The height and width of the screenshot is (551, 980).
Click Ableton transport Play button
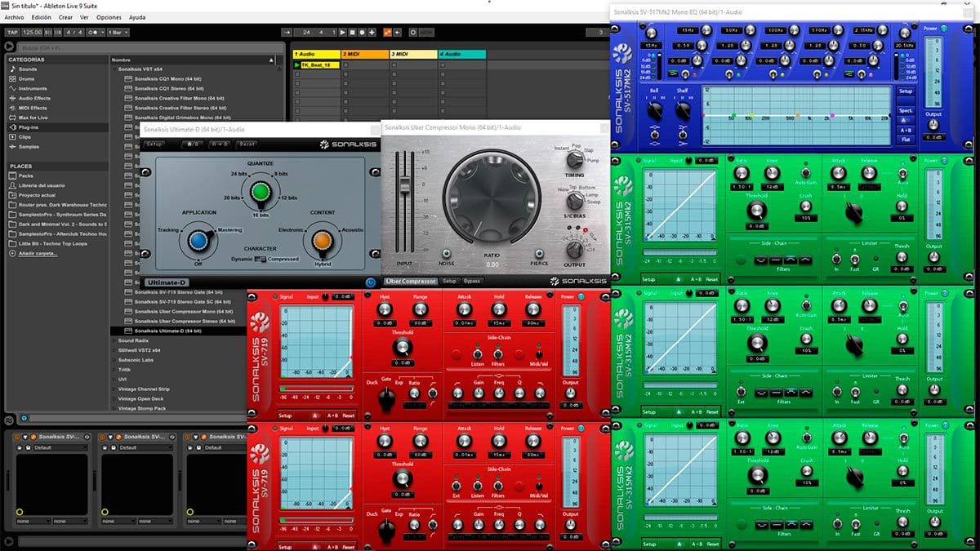tap(342, 32)
